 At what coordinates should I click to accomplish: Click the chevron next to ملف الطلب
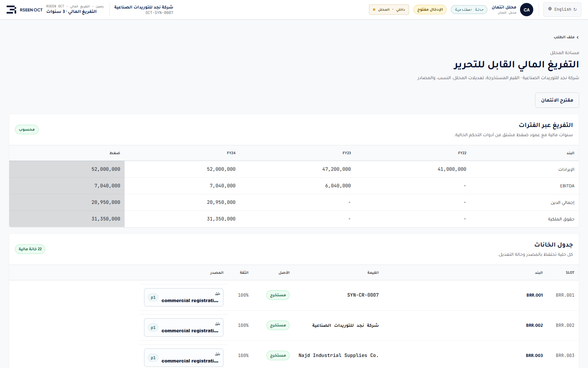pyautogui.click(x=578, y=37)
